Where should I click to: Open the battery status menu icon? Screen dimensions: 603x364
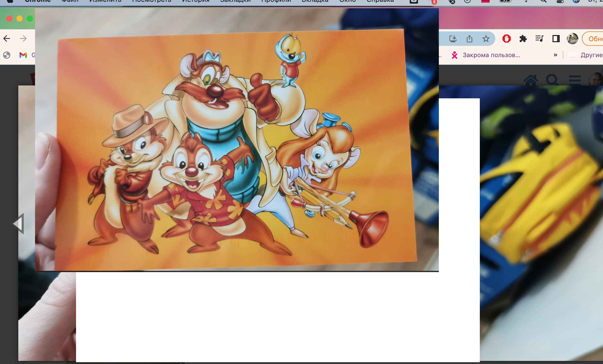pos(505,1)
